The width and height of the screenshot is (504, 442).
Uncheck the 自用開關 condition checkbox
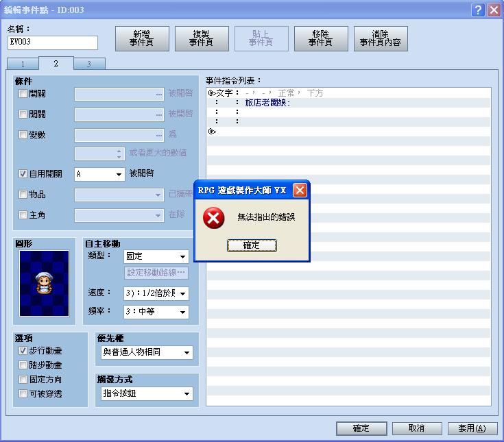point(23,174)
